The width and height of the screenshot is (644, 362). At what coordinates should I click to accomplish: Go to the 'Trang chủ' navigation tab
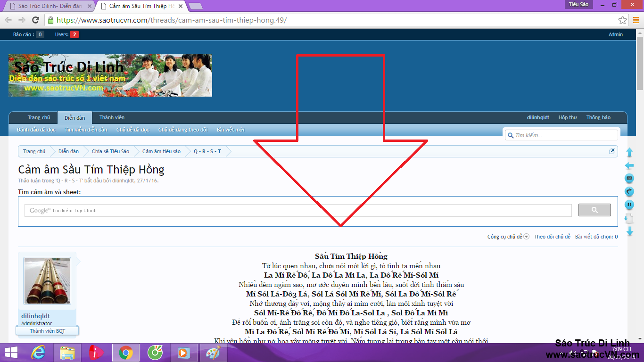pos(39,117)
